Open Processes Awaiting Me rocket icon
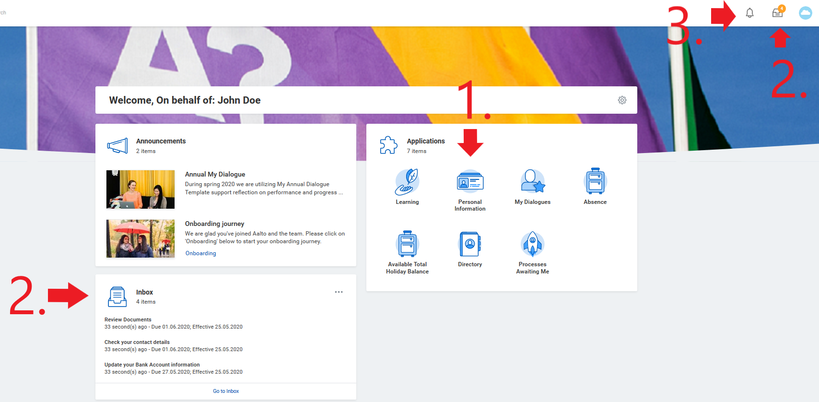Screen dimensions: 819x402 click(x=533, y=244)
